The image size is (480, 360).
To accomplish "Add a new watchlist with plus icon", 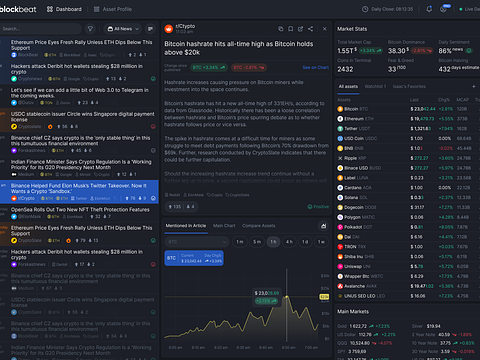I will [x=474, y=86].
